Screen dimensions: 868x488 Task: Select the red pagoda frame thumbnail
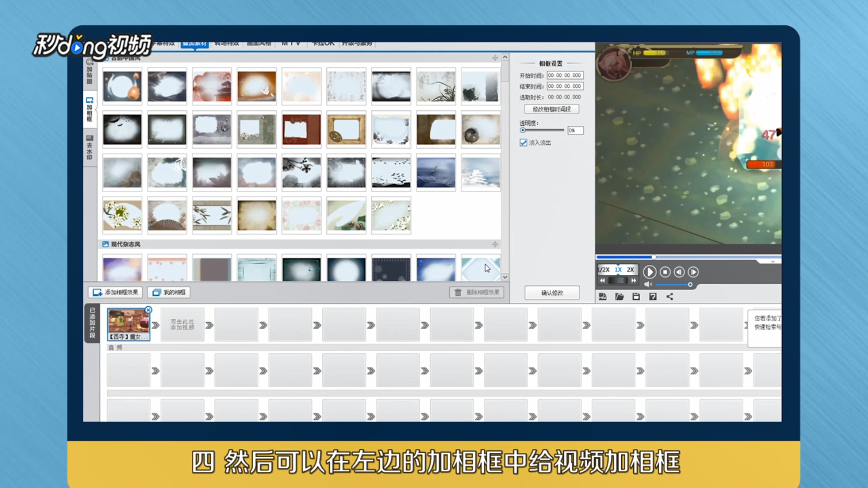(212, 86)
